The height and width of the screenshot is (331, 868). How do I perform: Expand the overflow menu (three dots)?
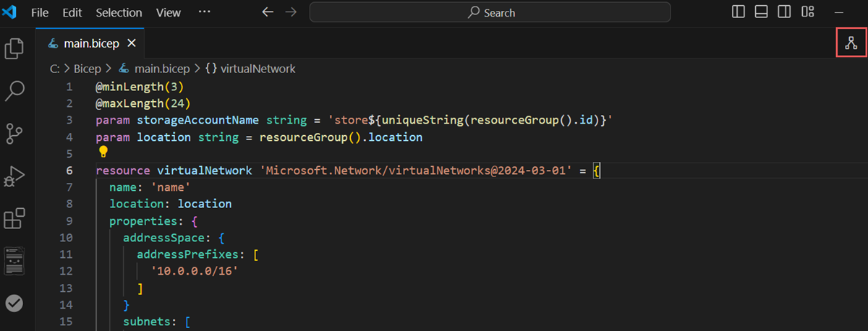(204, 12)
